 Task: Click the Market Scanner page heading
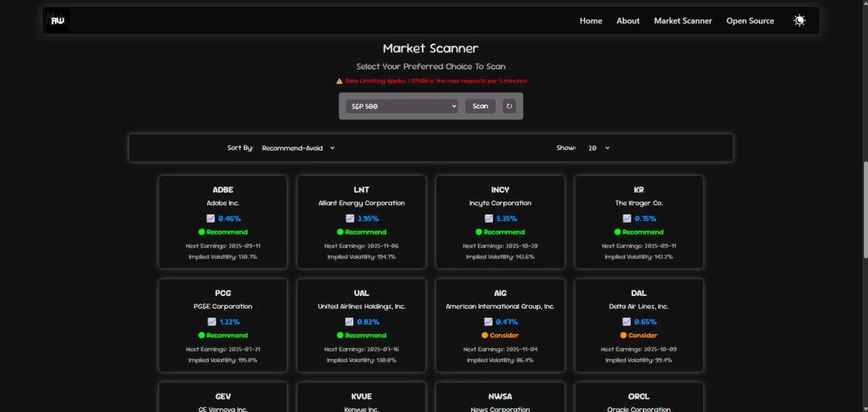click(x=431, y=48)
